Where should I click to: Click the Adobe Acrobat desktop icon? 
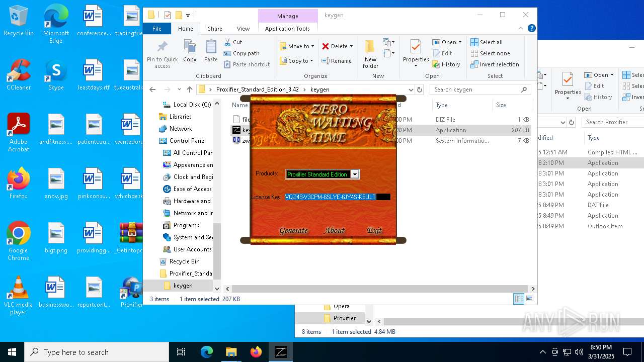tap(19, 133)
